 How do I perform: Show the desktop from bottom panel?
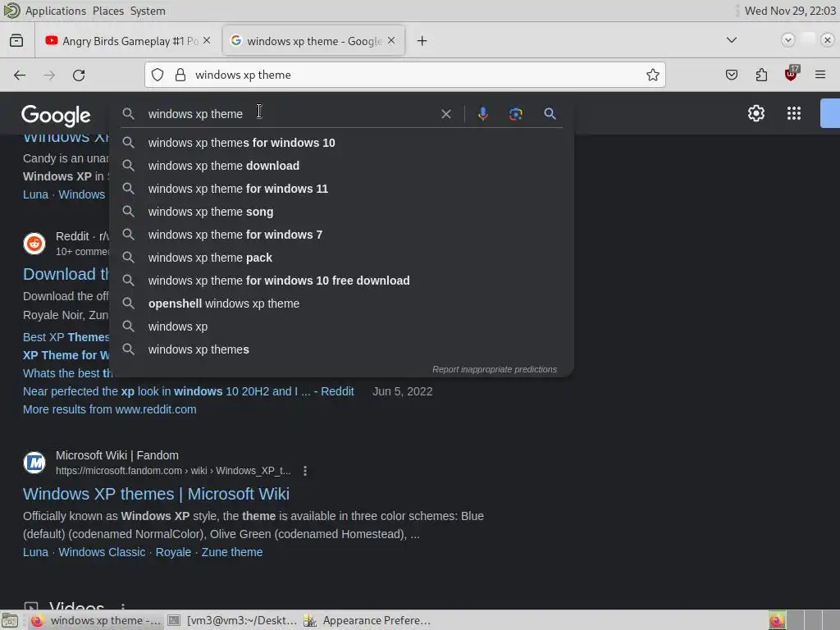[10, 621]
